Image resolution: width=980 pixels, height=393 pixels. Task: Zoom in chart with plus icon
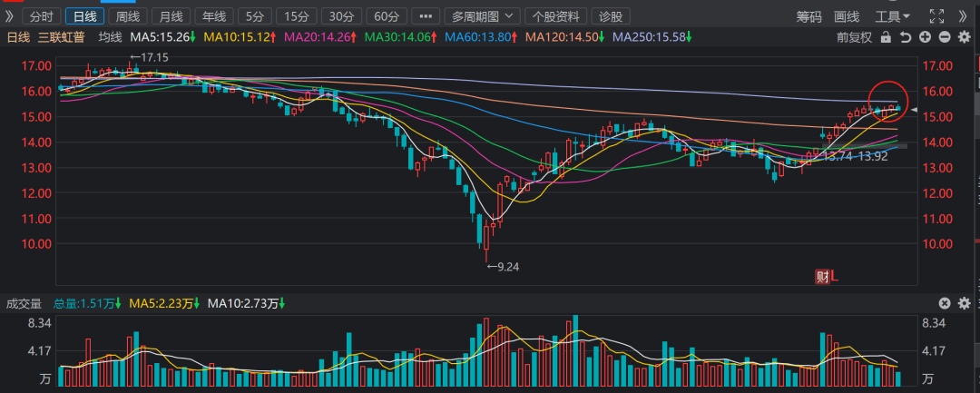pos(925,36)
